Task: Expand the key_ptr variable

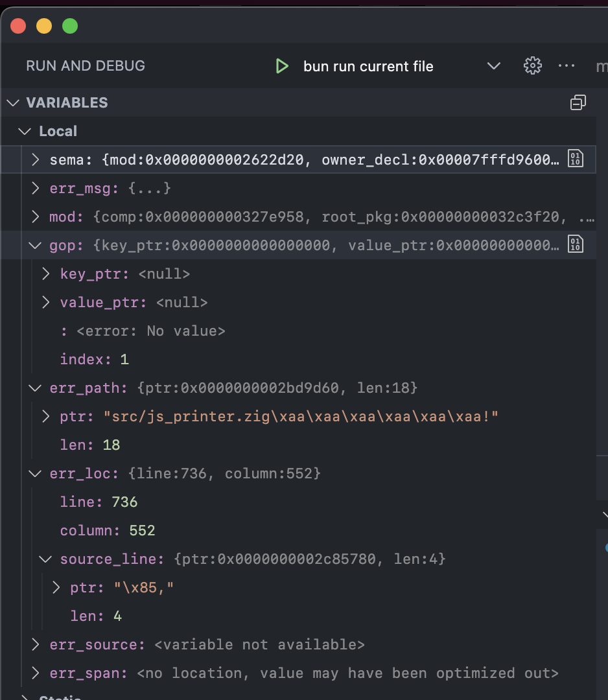Action: pyautogui.click(x=45, y=274)
